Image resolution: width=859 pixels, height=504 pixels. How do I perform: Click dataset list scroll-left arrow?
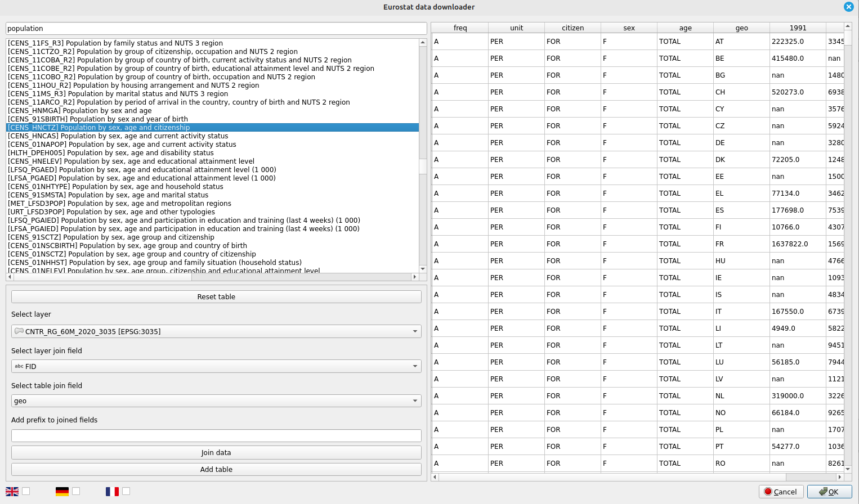(x=10, y=277)
